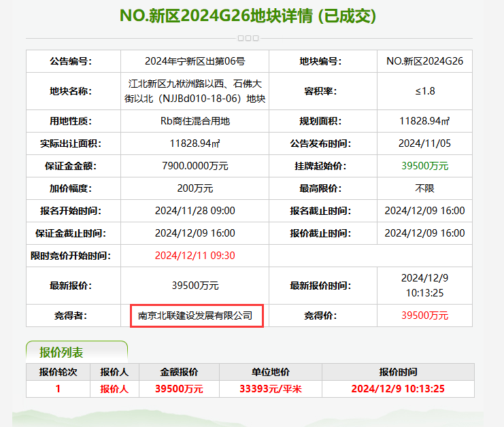
Task: Click the 公告编号 label
Action: click(x=71, y=61)
